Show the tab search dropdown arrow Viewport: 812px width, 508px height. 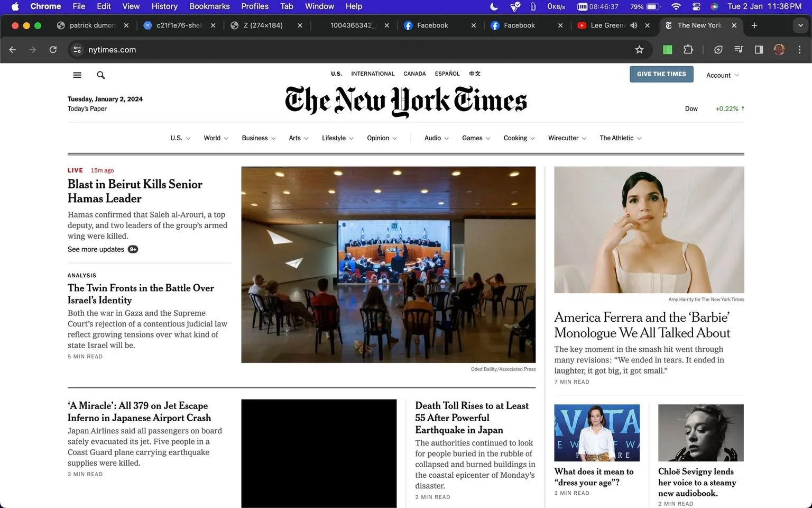[800, 25]
